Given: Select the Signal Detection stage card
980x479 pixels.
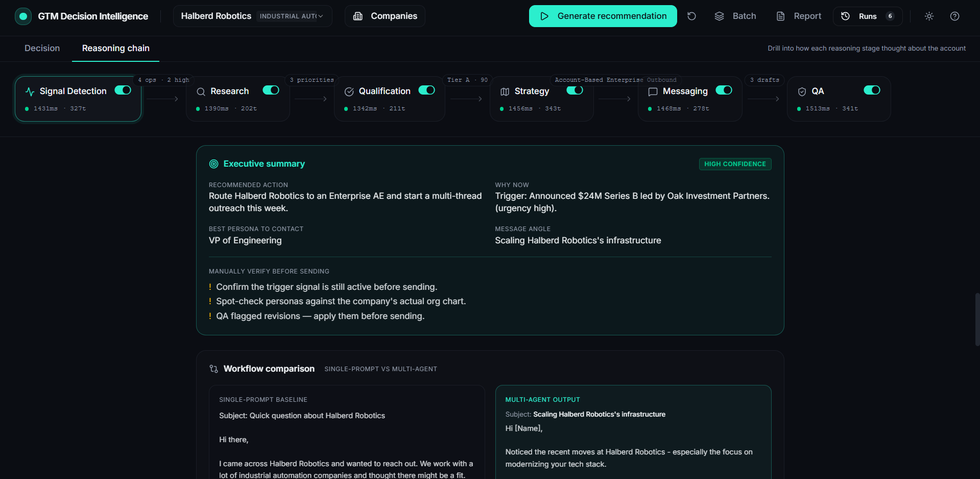Looking at the screenshot, I should click(x=78, y=99).
